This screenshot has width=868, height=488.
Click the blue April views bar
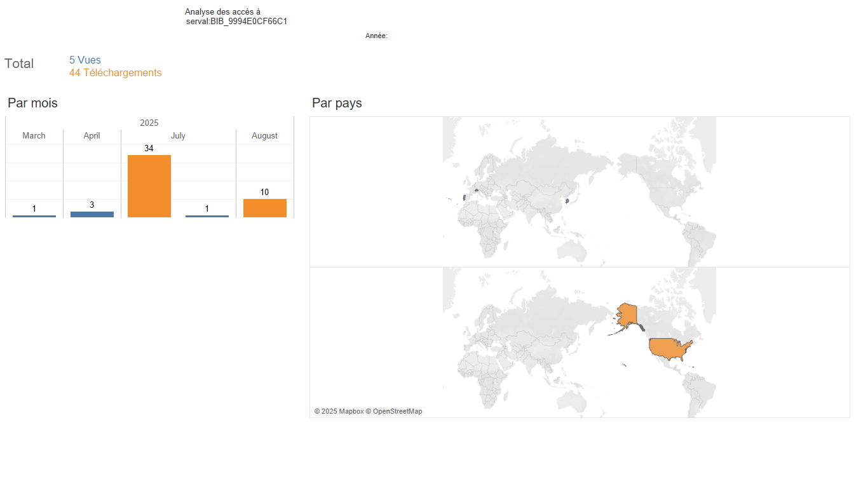pos(92,215)
